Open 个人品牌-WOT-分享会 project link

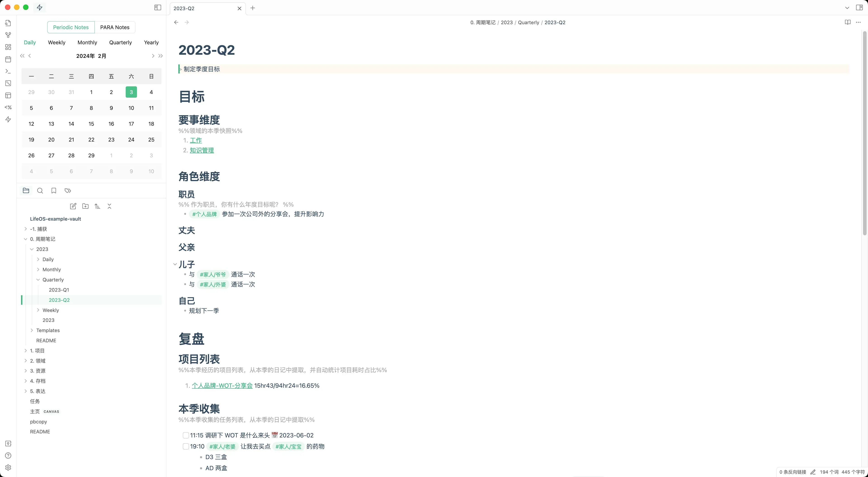222,386
